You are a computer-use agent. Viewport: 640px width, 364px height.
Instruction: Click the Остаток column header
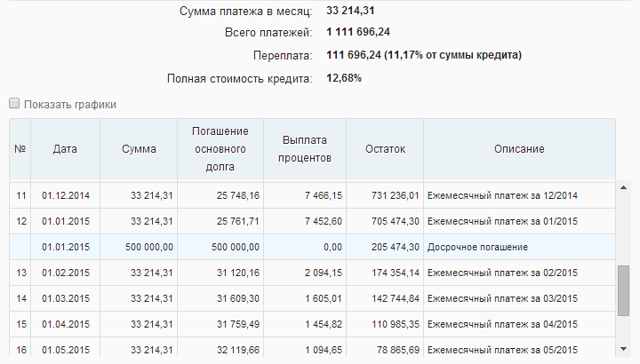[x=385, y=149]
